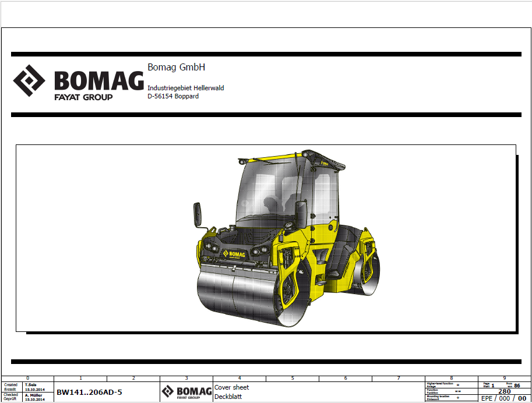Select the 'Industriegebiet Hellerwald' address line
532x403 pixels.
coord(186,88)
